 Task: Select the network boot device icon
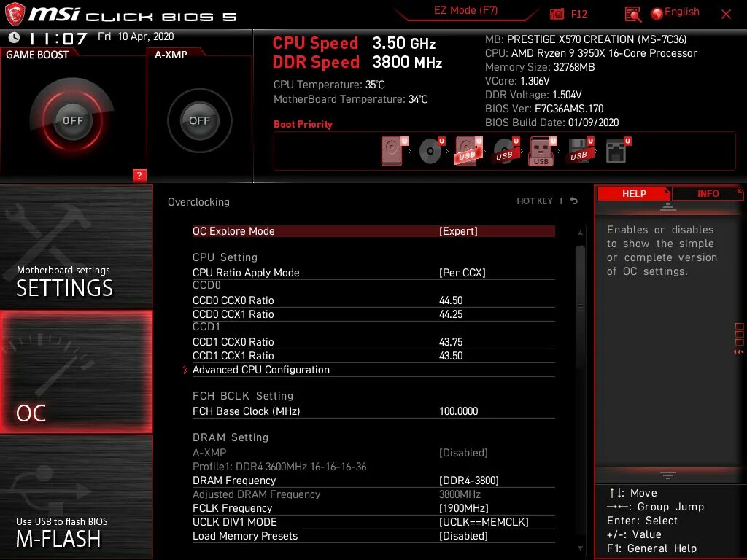click(x=618, y=152)
